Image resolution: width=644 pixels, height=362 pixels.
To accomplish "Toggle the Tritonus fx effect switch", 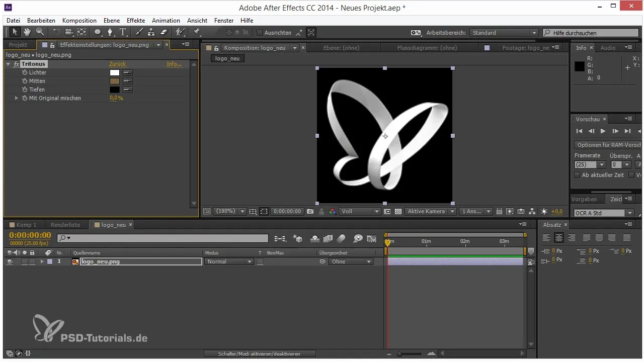I will click(x=17, y=64).
